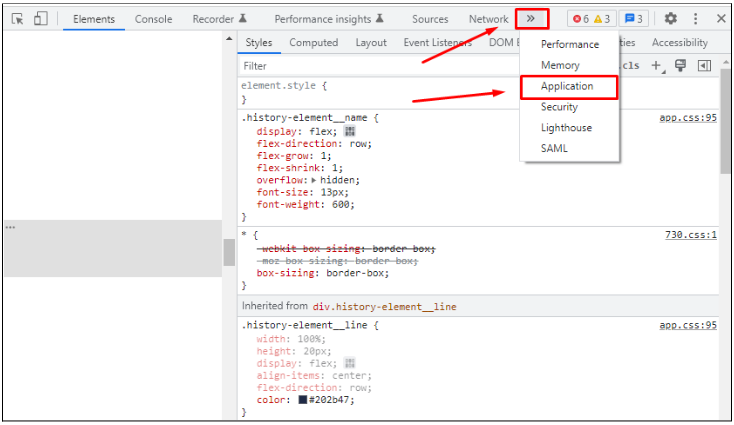The width and height of the screenshot is (734, 425).
Task: Open the 730.css:1 source link
Action: click(691, 235)
